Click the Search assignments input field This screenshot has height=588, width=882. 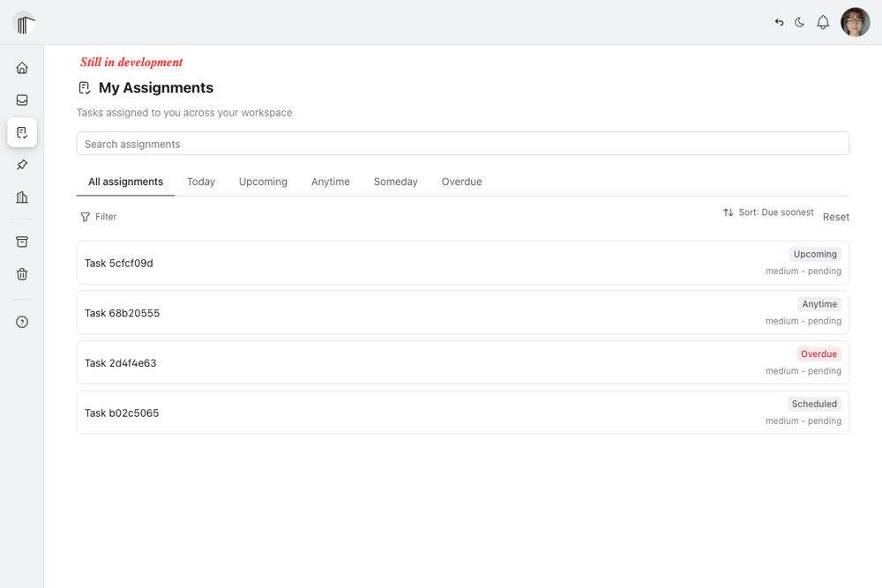click(462, 144)
